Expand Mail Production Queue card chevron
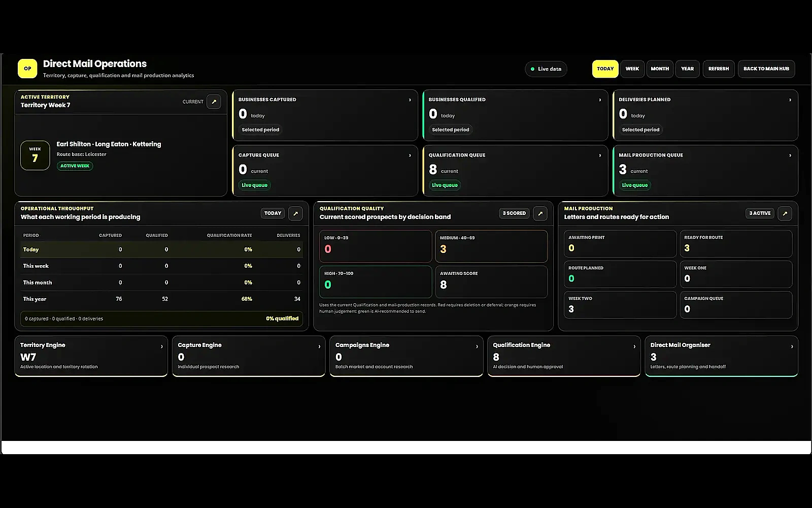Image resolution: width=812 pixels, height=508 pixels. coord(790,155)
